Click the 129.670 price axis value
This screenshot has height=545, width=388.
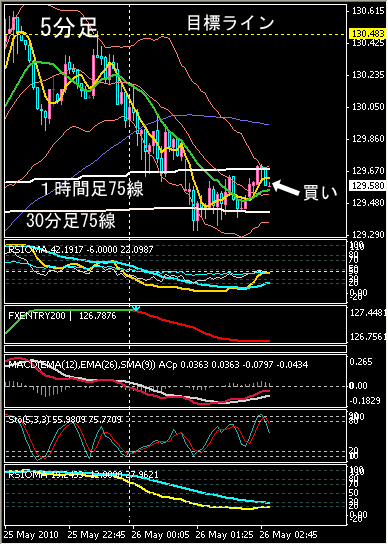[368, 171]
